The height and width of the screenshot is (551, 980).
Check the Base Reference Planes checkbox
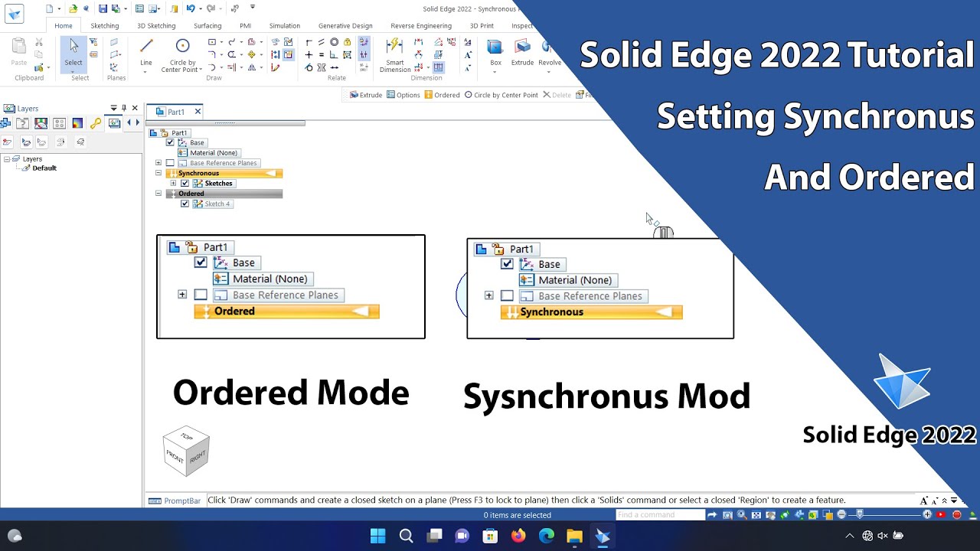170,163
